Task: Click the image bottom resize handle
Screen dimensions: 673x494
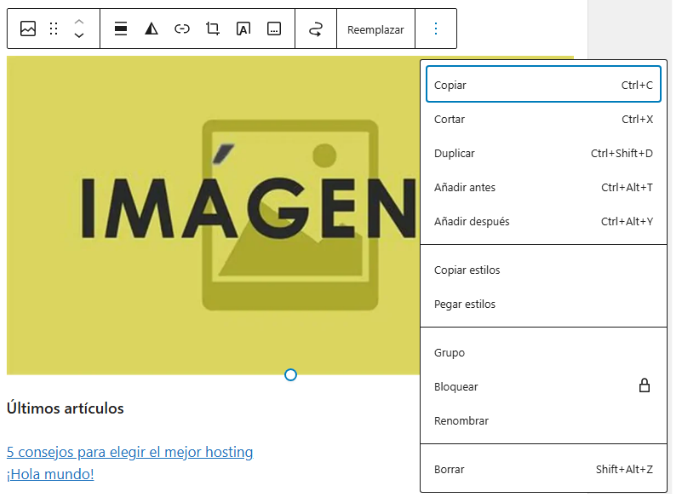Action: pos(290,375)
